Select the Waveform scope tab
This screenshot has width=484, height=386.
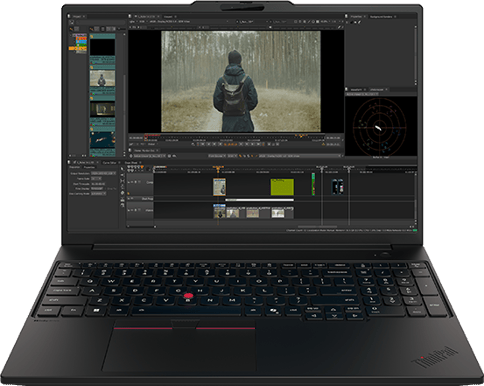[356, 90]
